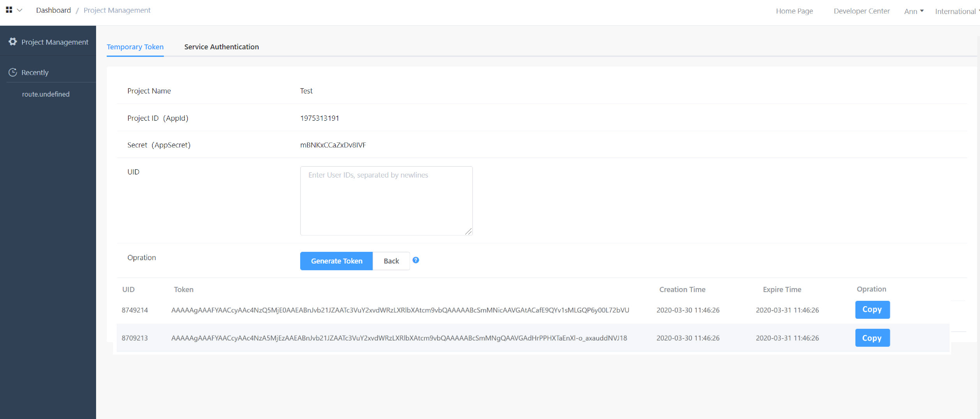This screenshot has width=980, height=419.
Task: Open the Developer Center link
Action: pyautogui.click(x=861, y=11)
